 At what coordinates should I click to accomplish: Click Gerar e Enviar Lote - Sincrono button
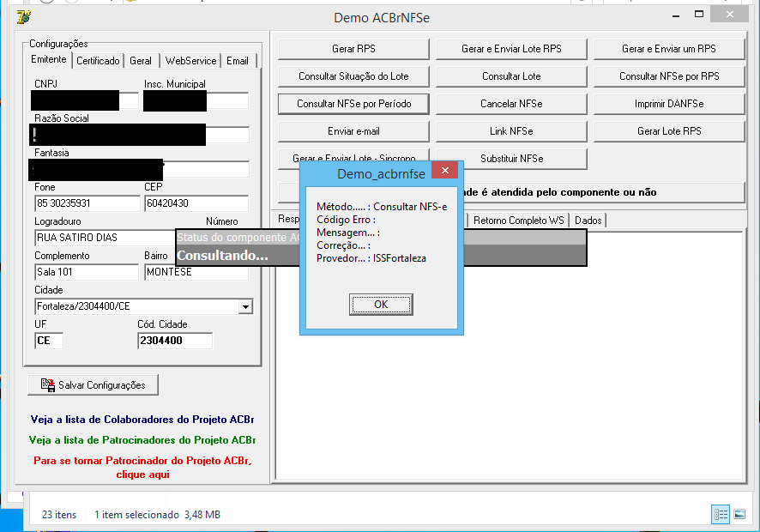353,158
